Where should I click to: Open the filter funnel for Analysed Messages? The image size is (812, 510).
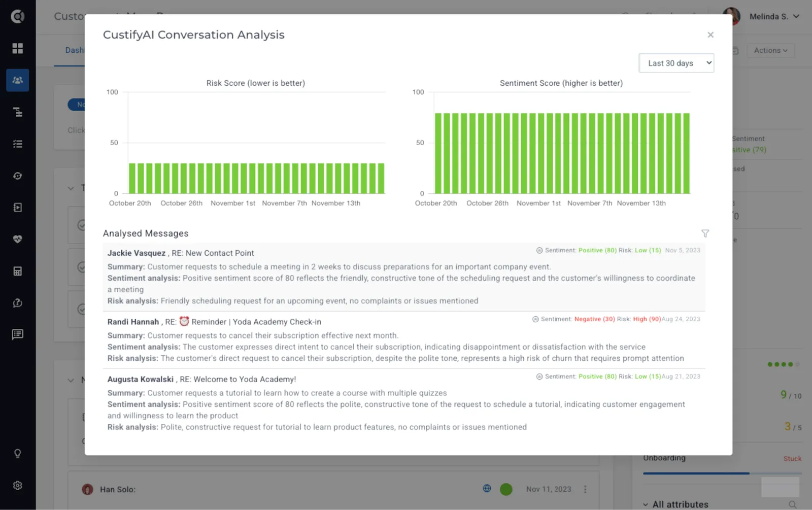tap(705, 233)
